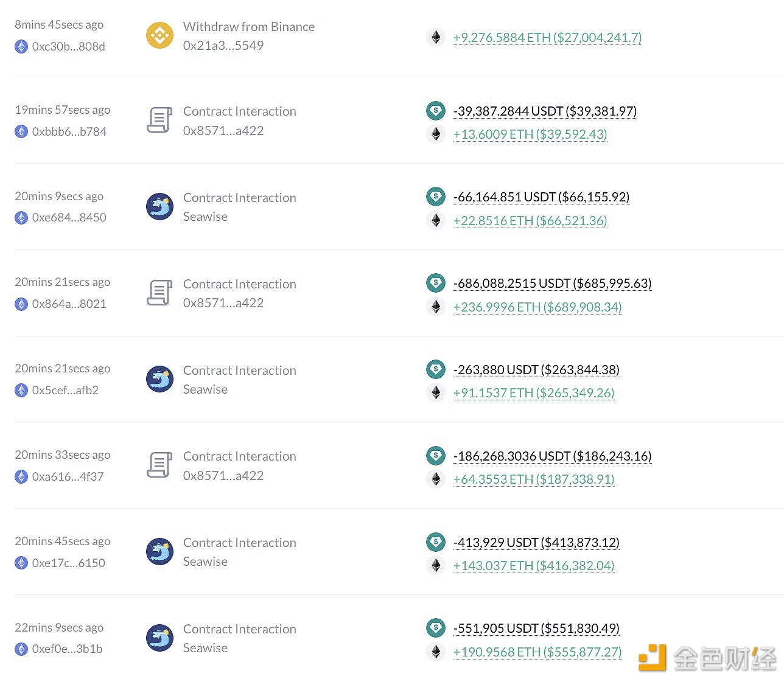Click USDT token icon beside -66,164.851 USDT
This screenshot has width=784, height=679.
click(436, 197)
